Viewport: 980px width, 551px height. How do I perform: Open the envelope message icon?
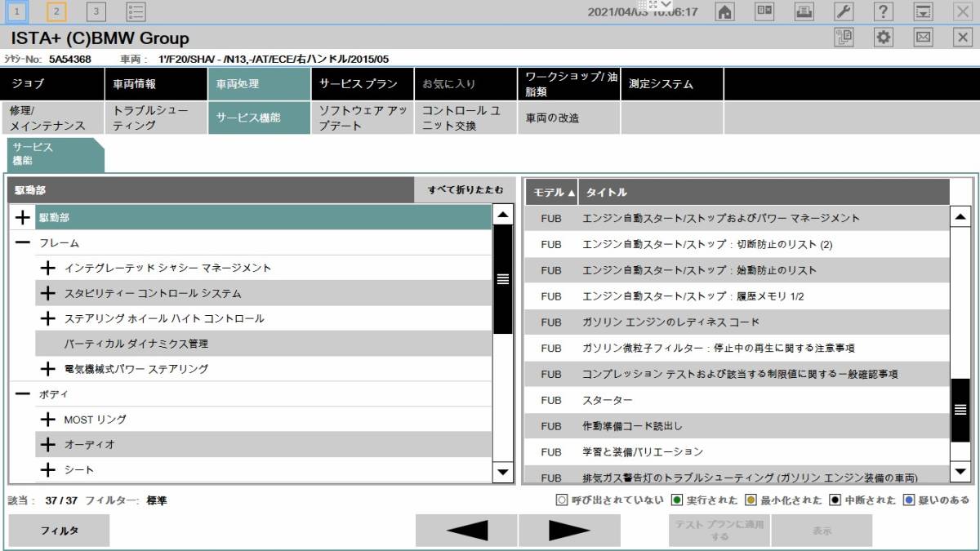click(923, 38)
